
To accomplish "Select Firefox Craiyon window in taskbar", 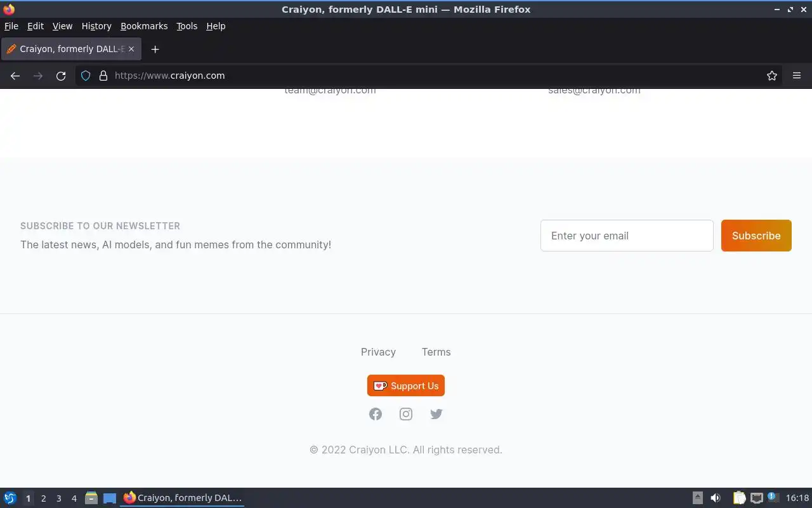I will point(183,498).
